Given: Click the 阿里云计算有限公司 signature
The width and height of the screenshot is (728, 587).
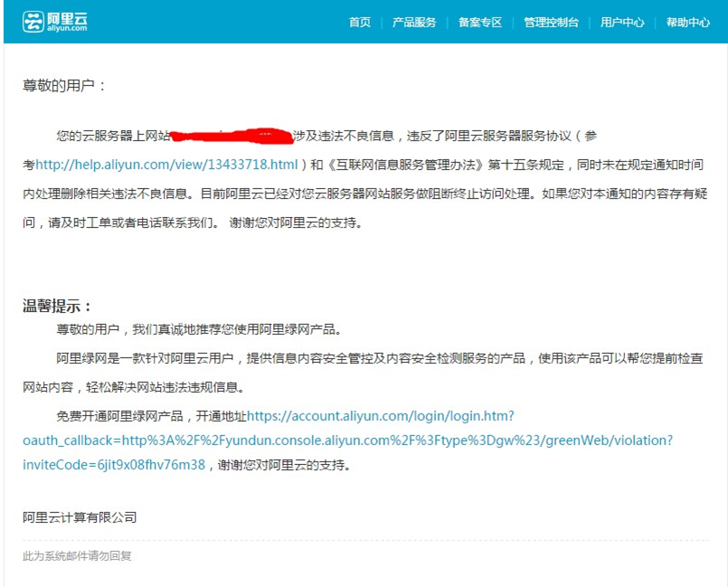Looking at the screenshot, I should click(x=80, y=517).
